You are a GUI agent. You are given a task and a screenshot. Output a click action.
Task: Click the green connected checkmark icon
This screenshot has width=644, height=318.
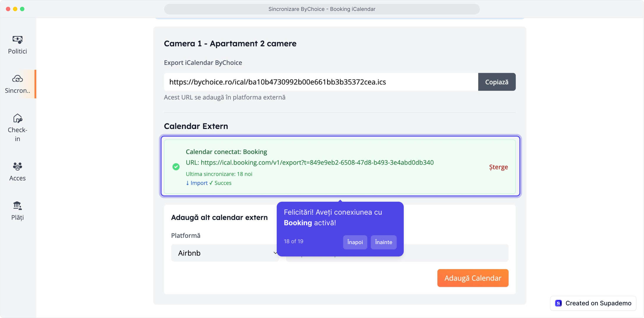pyautogui.click(x=176, y=167)
